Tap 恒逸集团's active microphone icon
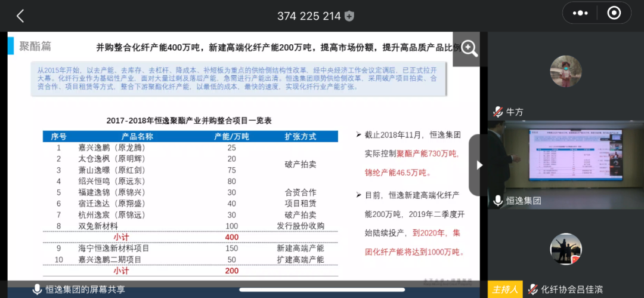This screenshot has width=644, height=298. coord(498,201)
